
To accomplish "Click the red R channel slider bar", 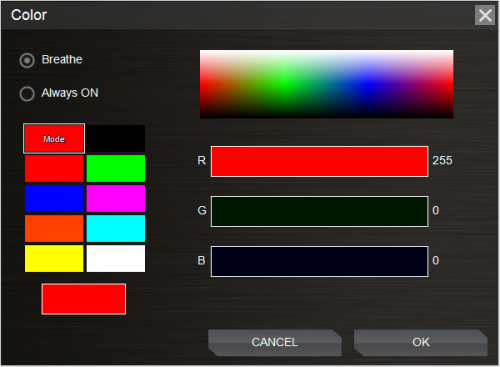I will (319, 161).
